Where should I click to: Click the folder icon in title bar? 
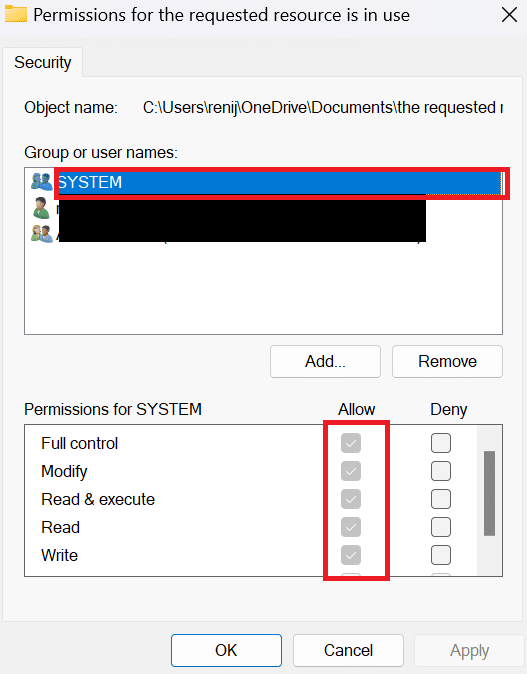[x=16, y=14]
